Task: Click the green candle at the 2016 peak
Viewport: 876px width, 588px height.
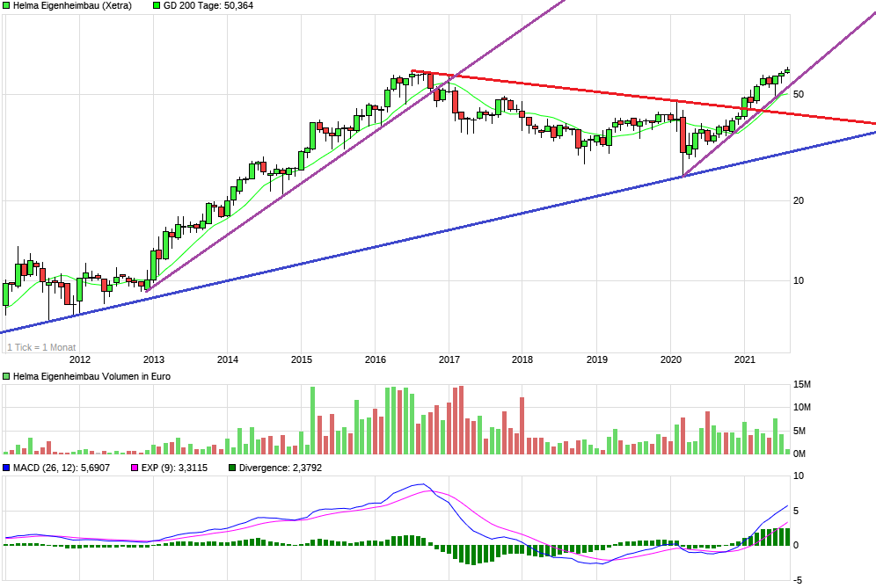Action: pos(410,77)
